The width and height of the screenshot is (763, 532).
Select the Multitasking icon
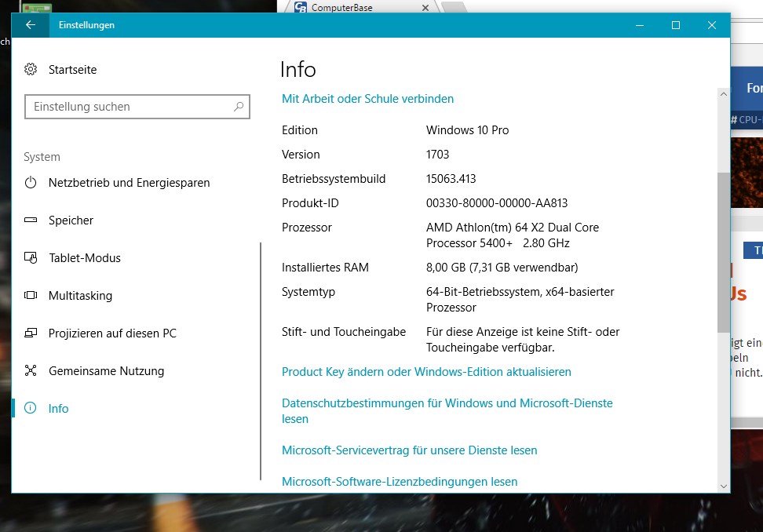[x=31, y=295]
